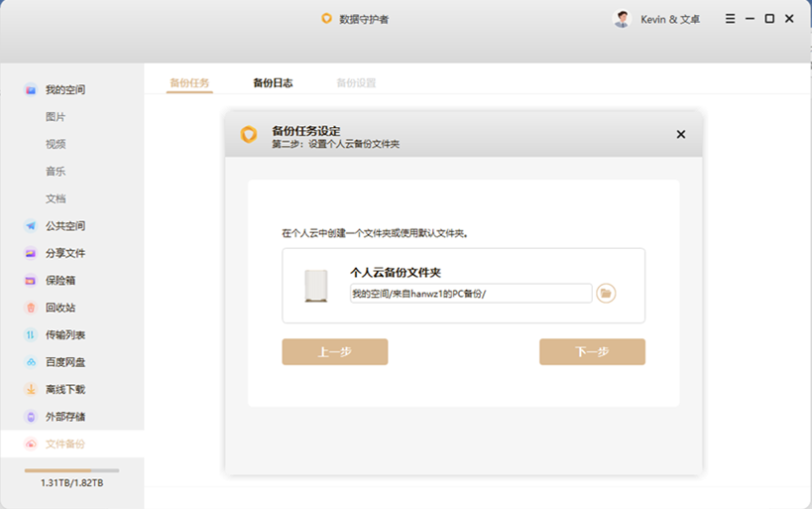Click the 外部存储 storage icon

coord(31,417)
